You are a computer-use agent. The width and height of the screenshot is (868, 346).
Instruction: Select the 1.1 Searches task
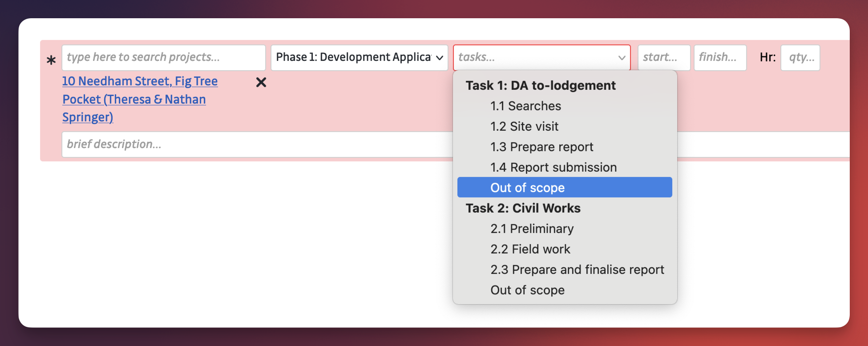point(525,106)
